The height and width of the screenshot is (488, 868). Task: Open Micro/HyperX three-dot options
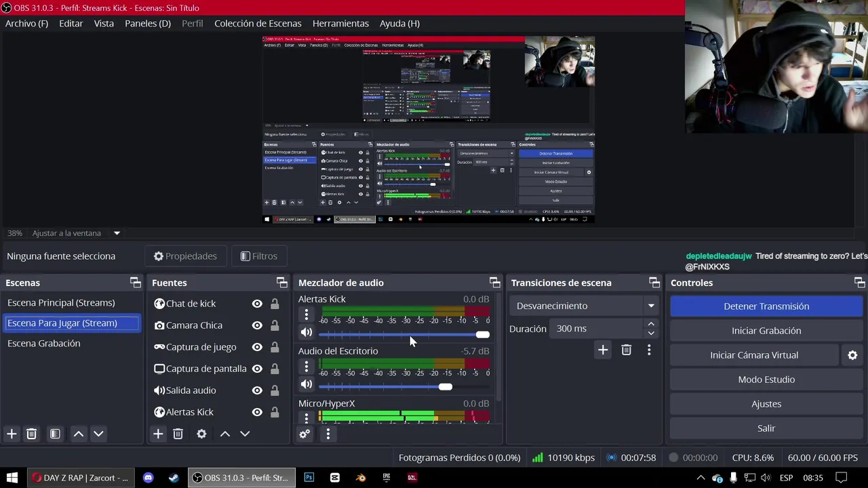click(307, 418)
